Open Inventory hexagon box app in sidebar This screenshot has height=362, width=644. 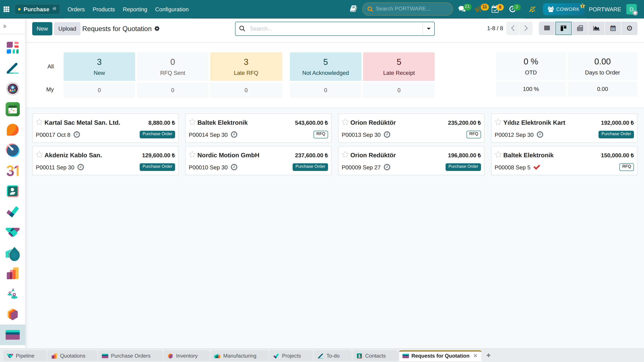pos(13,314)
